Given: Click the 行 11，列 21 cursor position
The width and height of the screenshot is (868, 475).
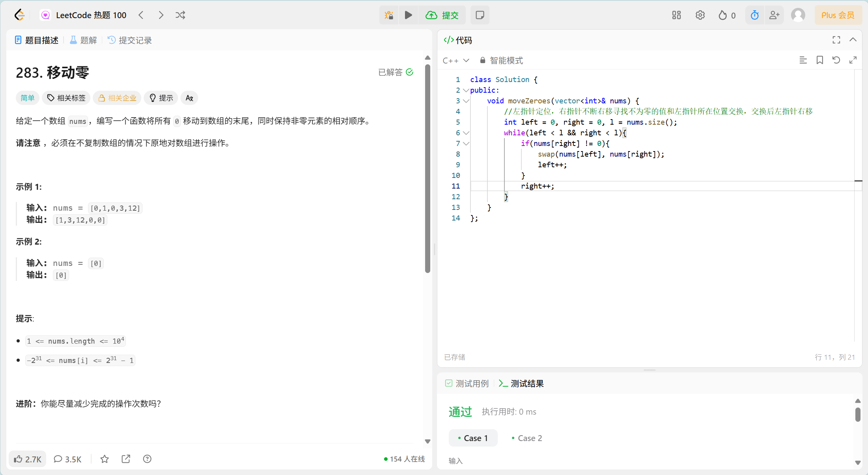Looking at the screenshot, I should (835, 357).
